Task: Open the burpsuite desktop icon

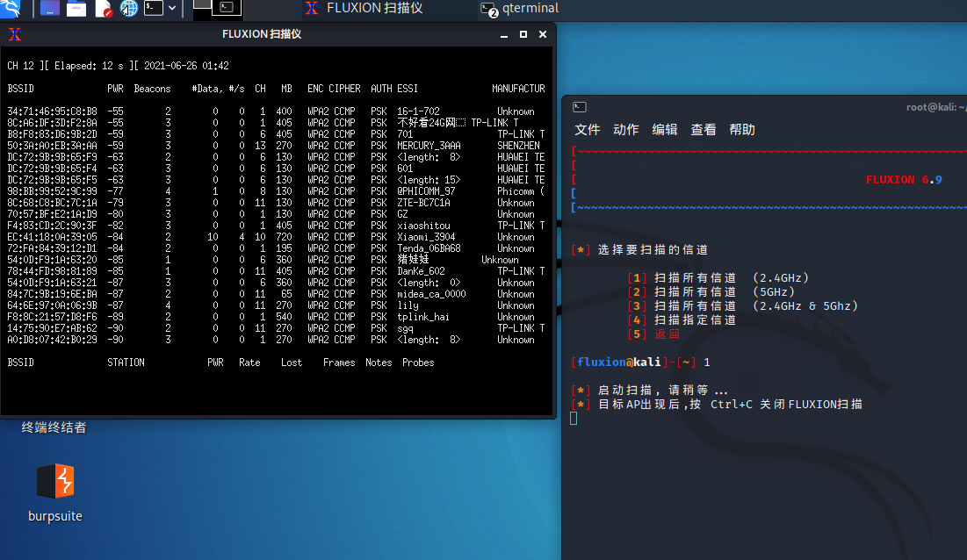Action: click(54, 480)
